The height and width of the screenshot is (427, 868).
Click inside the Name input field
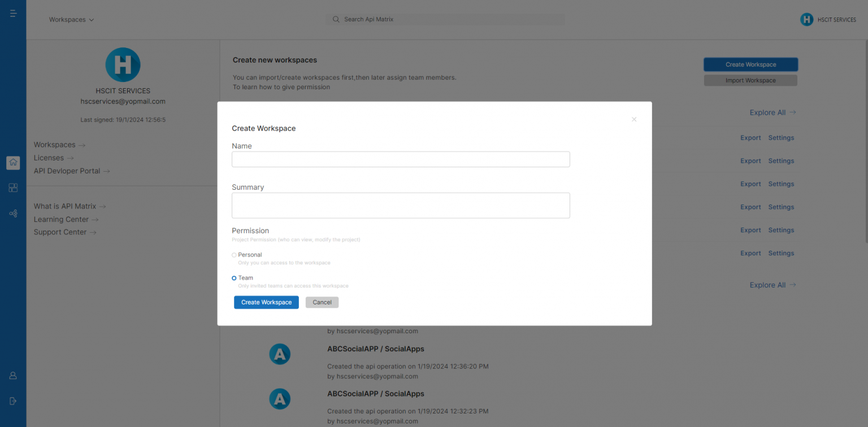[401, 159]
